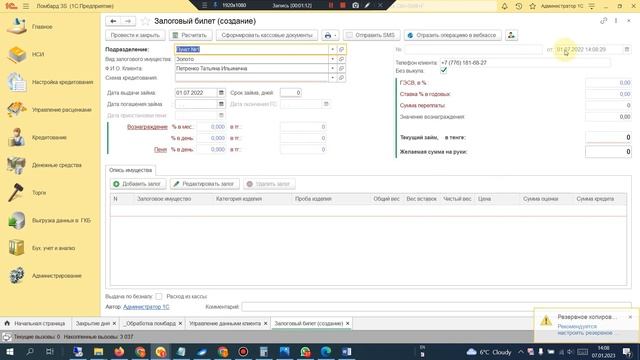Open Firefox from the taskbar
The height and width of the screenshot is (360, 640).
(x=119, y=351)
